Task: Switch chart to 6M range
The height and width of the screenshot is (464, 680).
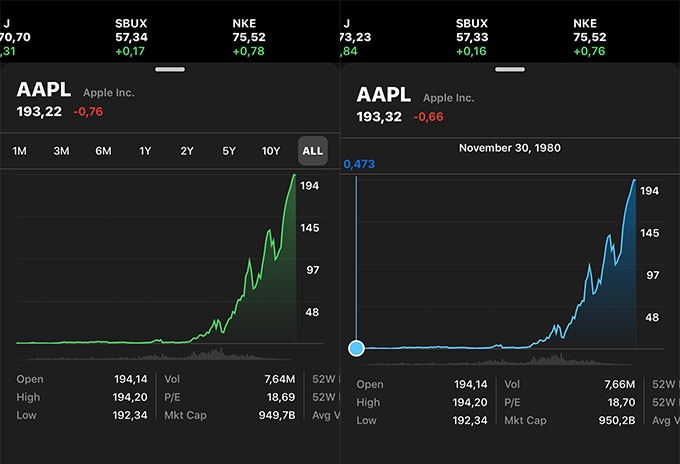Action: (x=103, y=151)
